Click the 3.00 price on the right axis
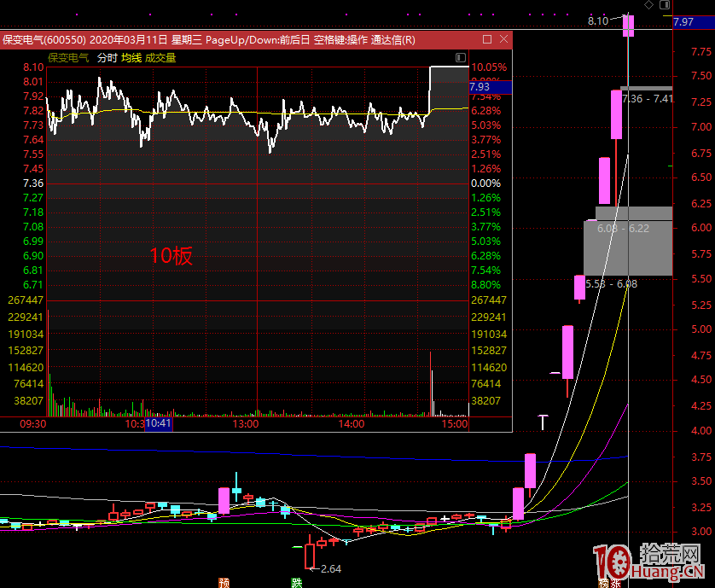Image resolution: width=715 pixels, height=588 pixels. (x=701, y=531)
